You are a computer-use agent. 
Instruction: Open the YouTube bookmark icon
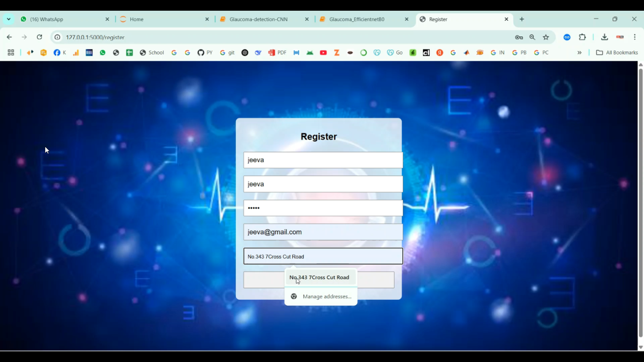pyautogui.click(x=323, y=53)
